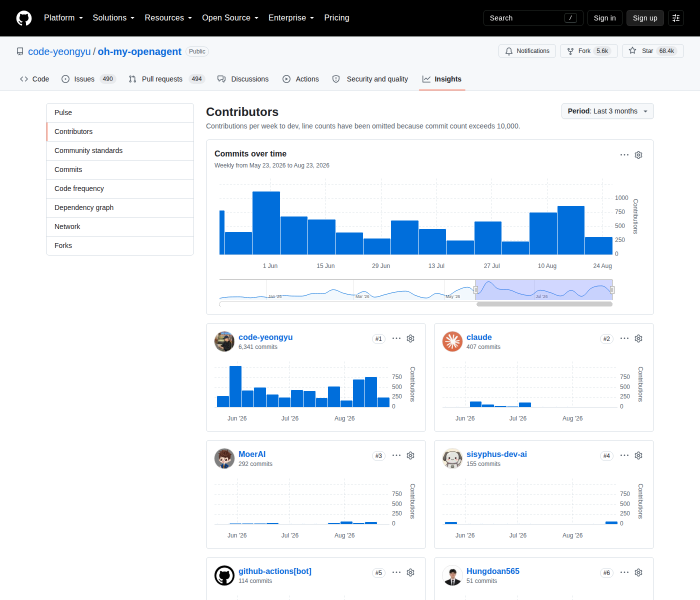Expand the Open Source menu
The image size is (700, 600).
[x=230, y=18]
